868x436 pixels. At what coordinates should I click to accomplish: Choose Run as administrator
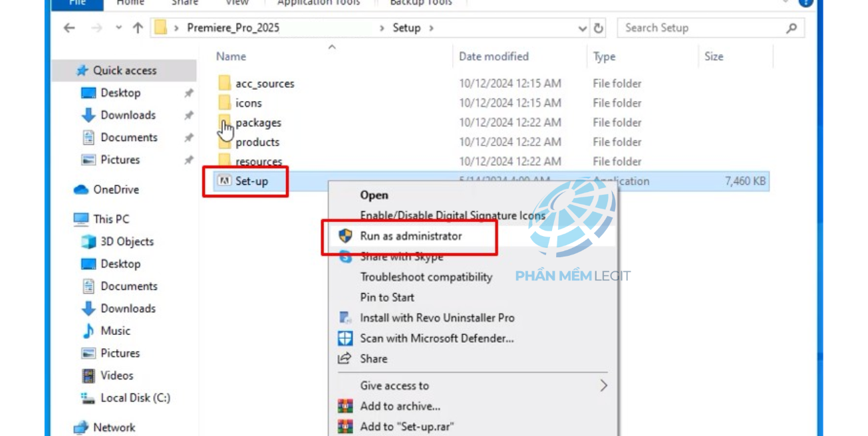tap(410, 236)
